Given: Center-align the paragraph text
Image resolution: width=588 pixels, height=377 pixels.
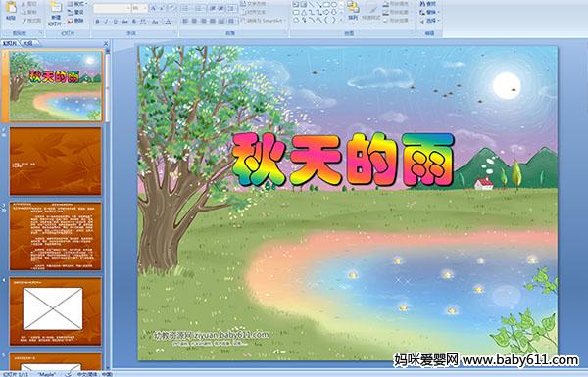Looking at the screenshot, I should pyautogui.click(x=194, y=21).
